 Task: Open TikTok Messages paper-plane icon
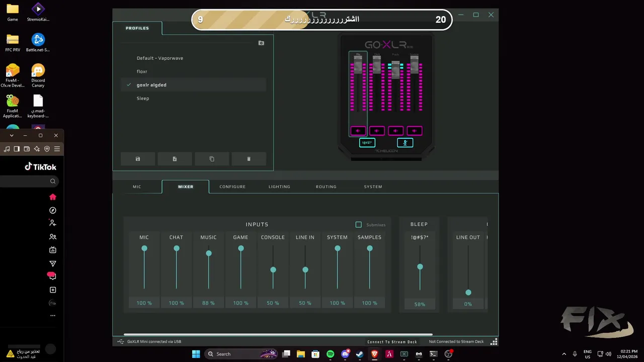pos(53,263)
